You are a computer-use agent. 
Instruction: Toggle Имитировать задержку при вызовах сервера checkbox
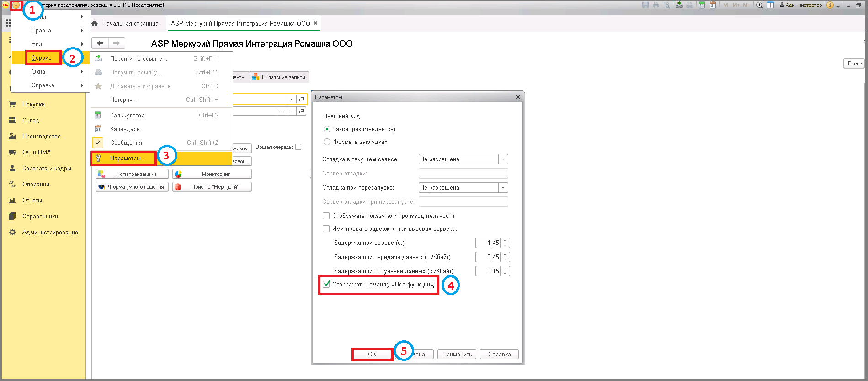(326, 228)
